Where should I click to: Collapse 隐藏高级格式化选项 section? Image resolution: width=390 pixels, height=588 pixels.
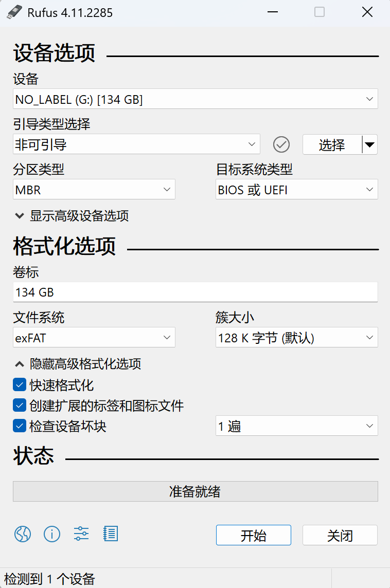[x=78, y=364]
